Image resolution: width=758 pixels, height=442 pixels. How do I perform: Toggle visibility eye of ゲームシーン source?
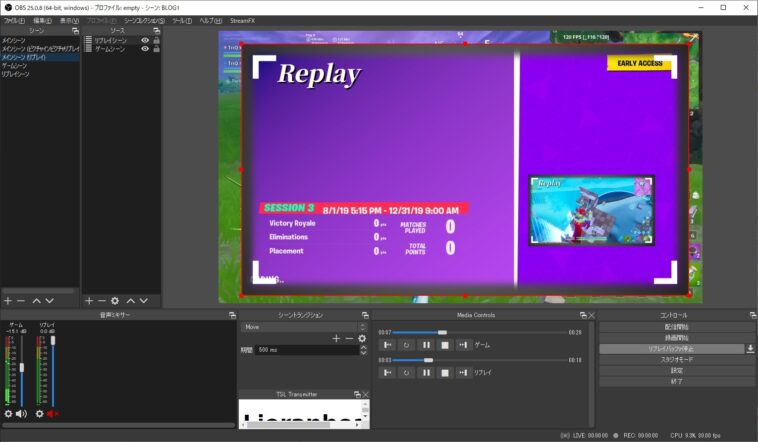coord(145,49)
